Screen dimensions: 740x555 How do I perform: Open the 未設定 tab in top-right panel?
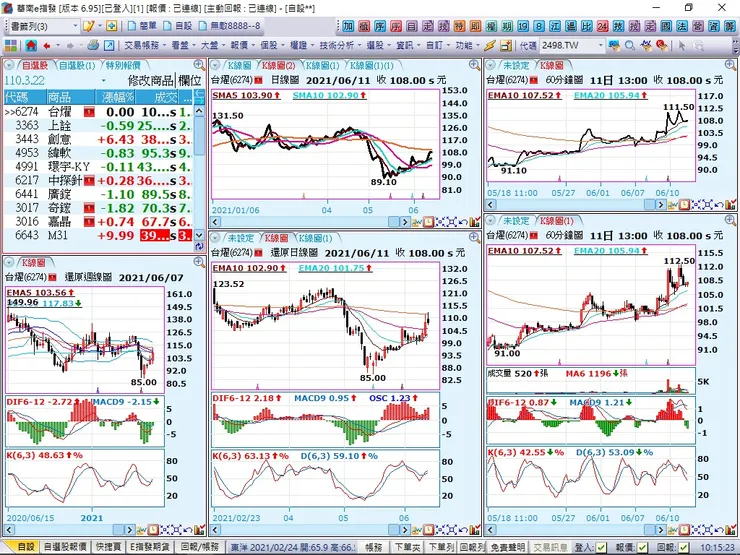point(515,65)
